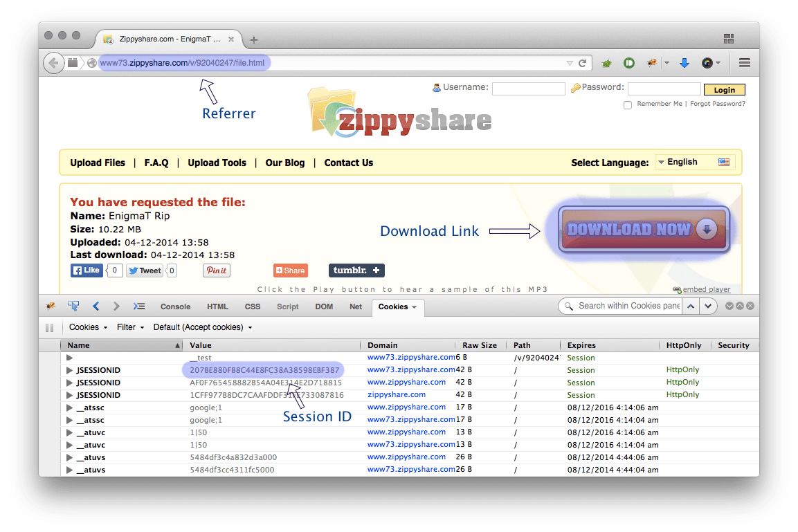
Task: Detach Firebug into a new window
Action: (x=739, y=306)
